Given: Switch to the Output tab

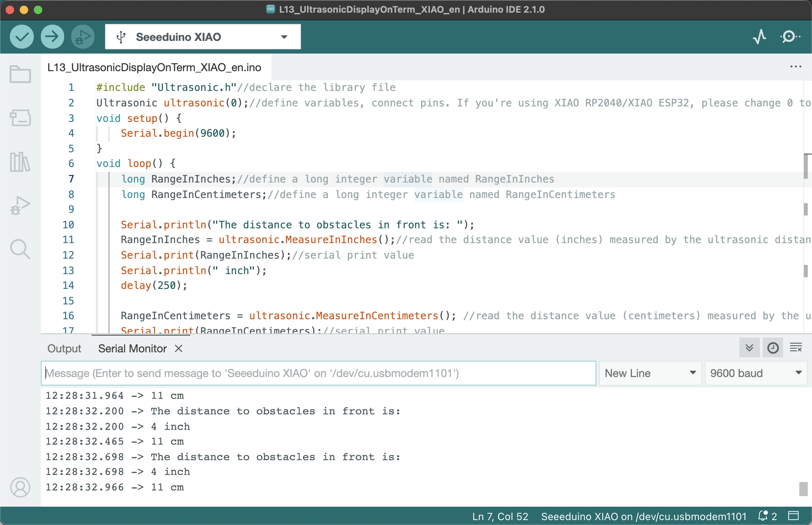Looking at the screenshot, I should pyautogui.click(x=64, y=348).
